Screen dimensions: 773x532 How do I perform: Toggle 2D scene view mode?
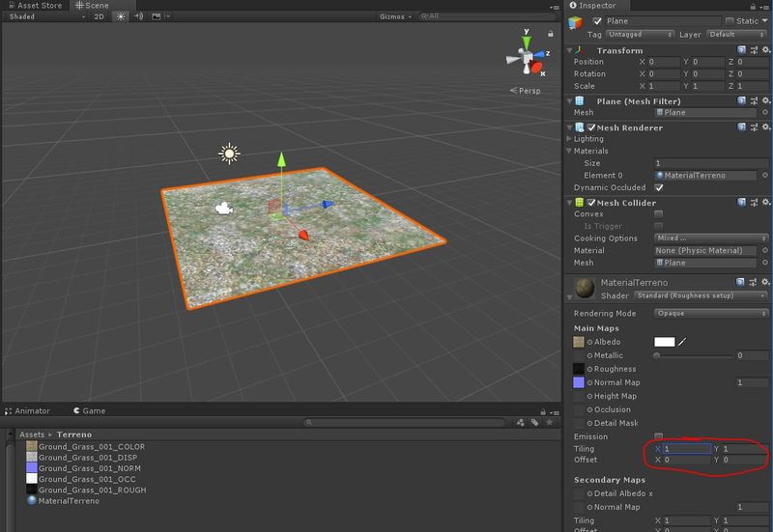(x=100, y=16)
